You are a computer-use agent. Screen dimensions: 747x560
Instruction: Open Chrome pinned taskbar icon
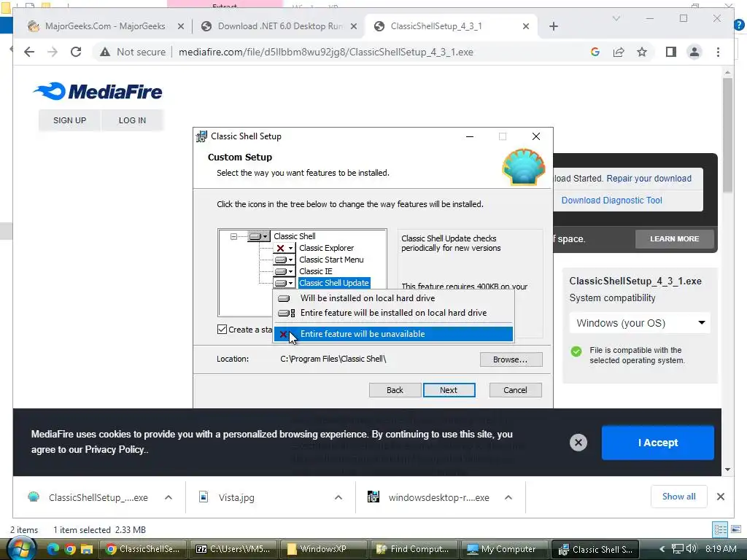pyautogui.click(x=69, y=549)
